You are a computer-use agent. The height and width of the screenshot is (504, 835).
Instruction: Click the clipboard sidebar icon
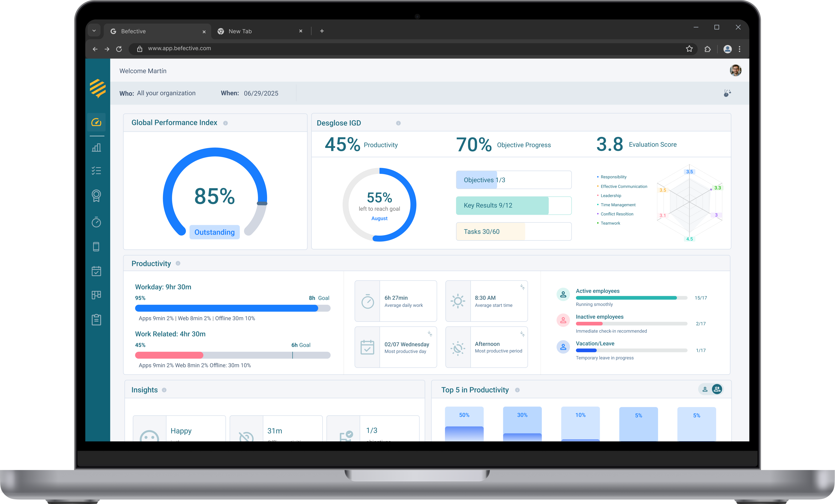[96, 319]
